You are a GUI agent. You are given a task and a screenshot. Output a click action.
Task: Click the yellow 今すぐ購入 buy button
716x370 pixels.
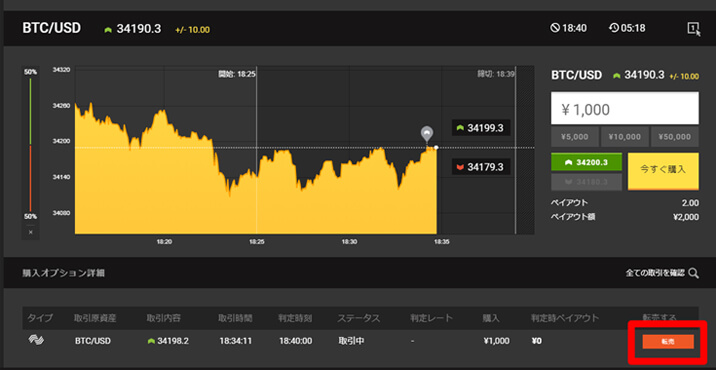pos(663,171)
